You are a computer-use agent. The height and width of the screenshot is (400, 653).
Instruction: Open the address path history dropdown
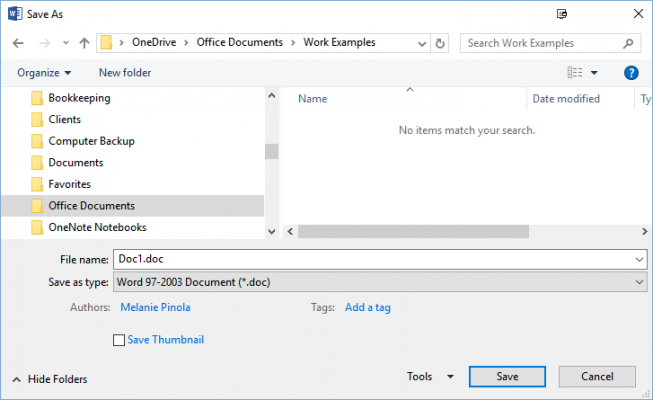pos(423,44)
